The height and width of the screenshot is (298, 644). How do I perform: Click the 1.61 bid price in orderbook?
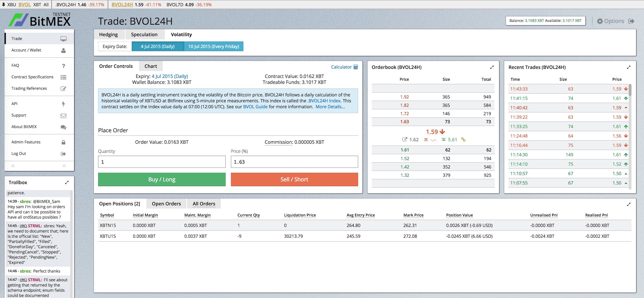(x=405, y=150)
